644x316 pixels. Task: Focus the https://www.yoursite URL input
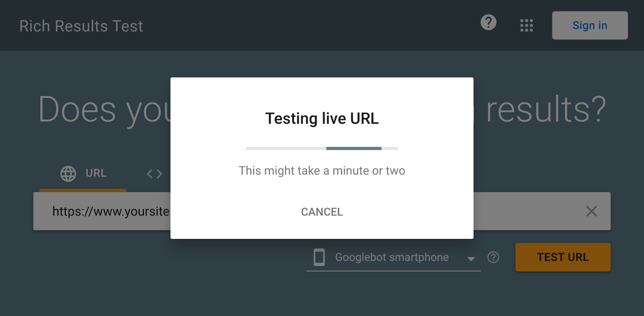[x=322, y=211]
